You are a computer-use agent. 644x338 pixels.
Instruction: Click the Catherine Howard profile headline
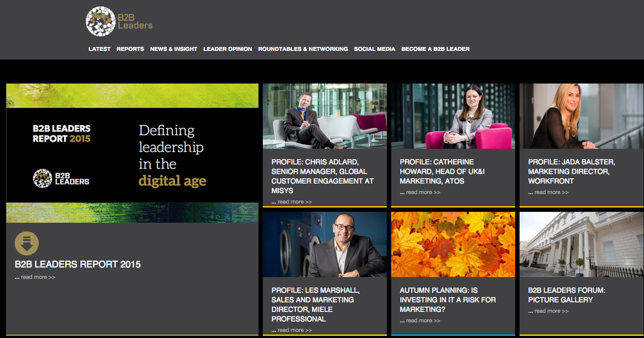(x=442, y=171)
